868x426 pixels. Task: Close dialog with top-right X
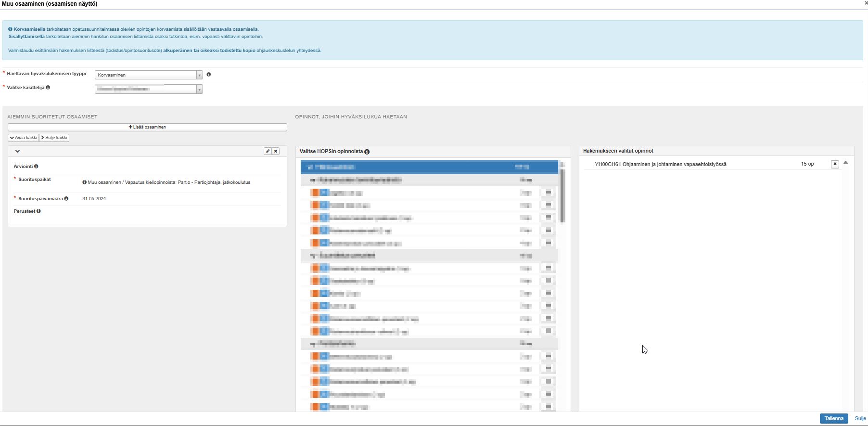(866, 3)
